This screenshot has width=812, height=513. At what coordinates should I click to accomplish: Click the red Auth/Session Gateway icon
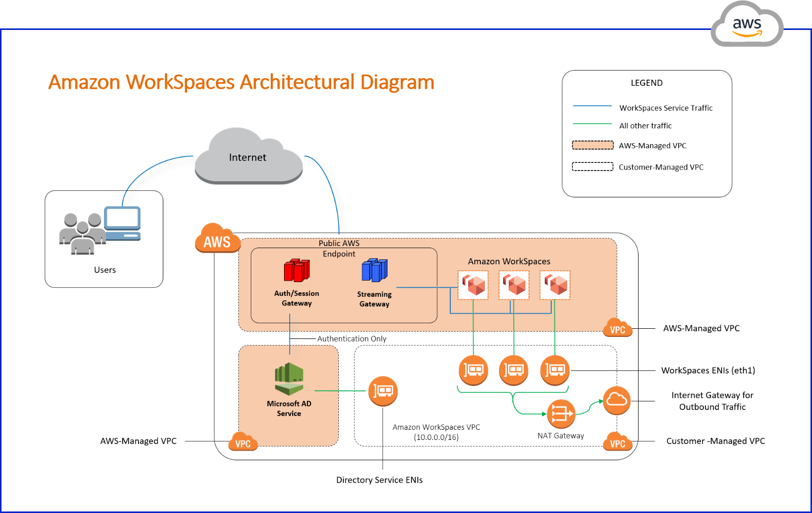pos(297,270)
